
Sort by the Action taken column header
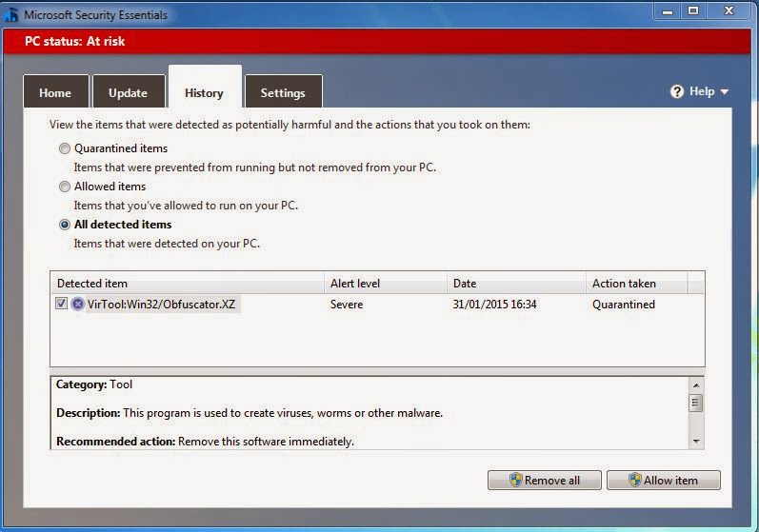pos(636,284)
